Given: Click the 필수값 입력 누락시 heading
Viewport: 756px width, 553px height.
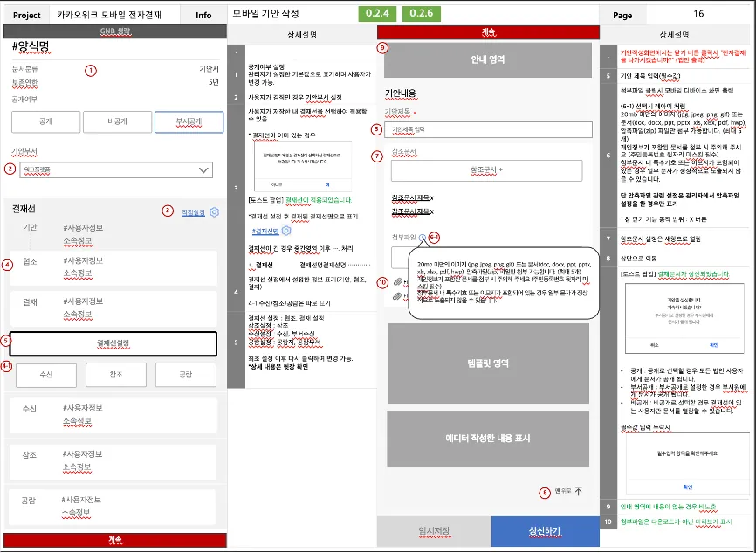Looking at the screenshot, I should point(645,427).
